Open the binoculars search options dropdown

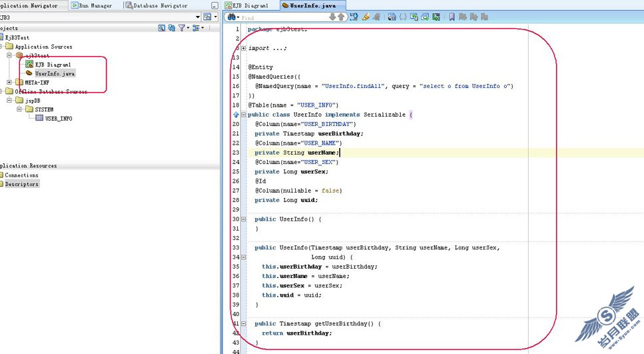[233, 17]
